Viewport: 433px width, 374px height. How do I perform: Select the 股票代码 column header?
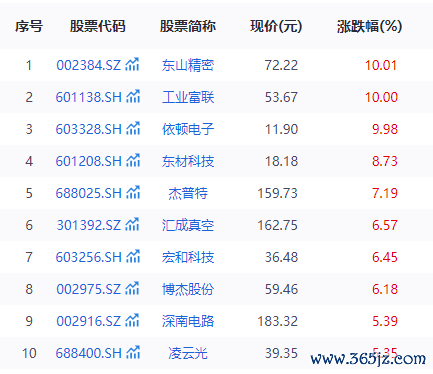(97, 26)
